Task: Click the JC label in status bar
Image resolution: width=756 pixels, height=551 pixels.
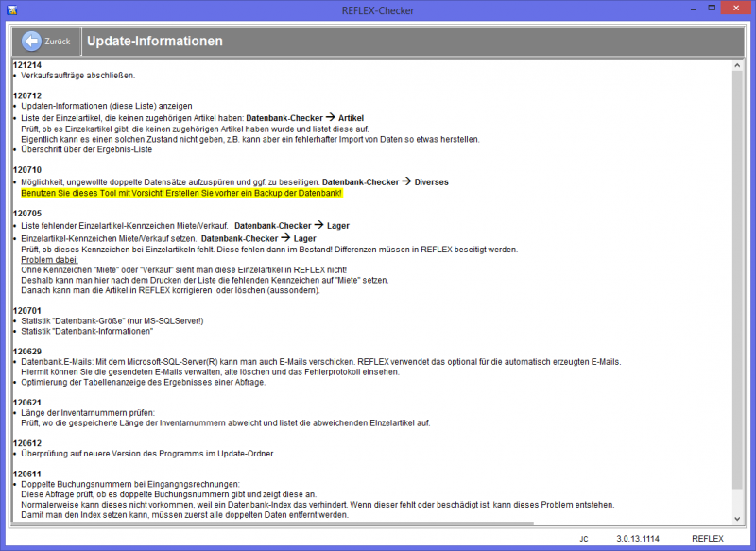Action: point(584,538)
